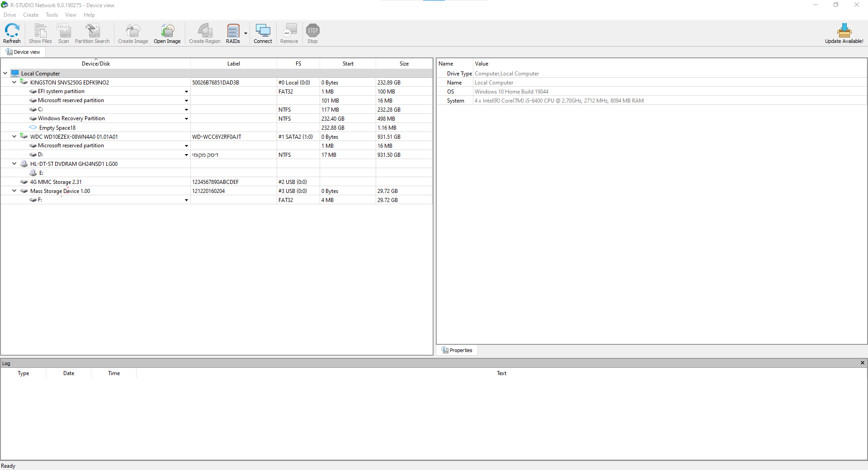The image size is (868, 470).
Task: Open the C: partition dropdown arrow
Action: point(186,110)
